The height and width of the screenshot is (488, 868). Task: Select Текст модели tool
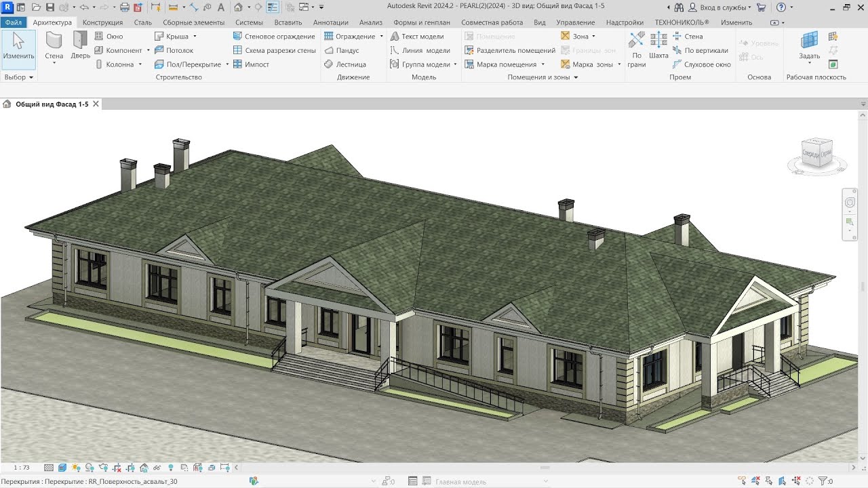click(417, 36)
